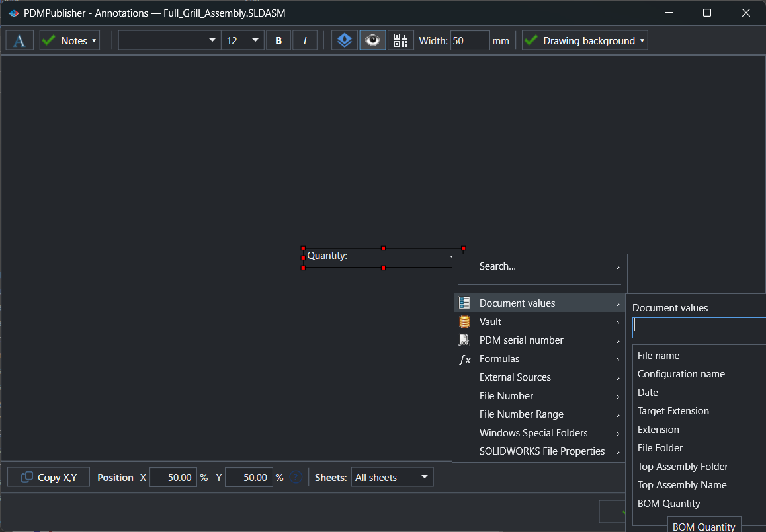Click the Document values search field
Image resolution: width=766 pixels, height=532 pixels.
coord(699,328)
